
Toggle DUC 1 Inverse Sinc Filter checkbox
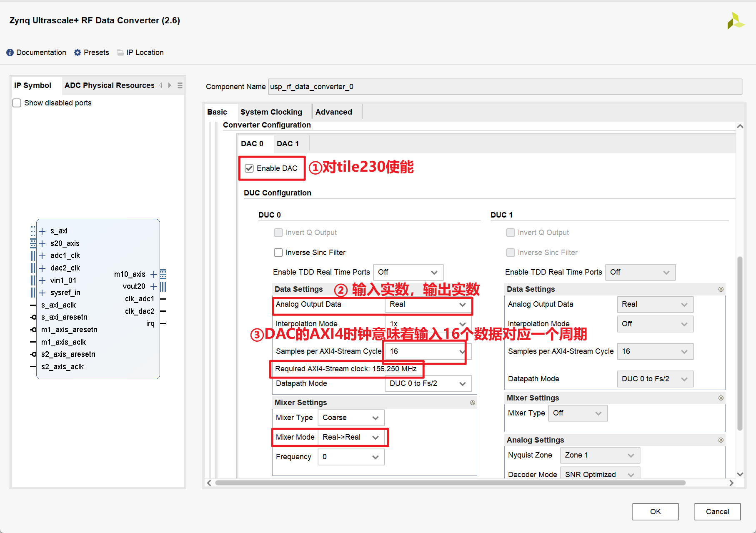[x=511, y=253]
